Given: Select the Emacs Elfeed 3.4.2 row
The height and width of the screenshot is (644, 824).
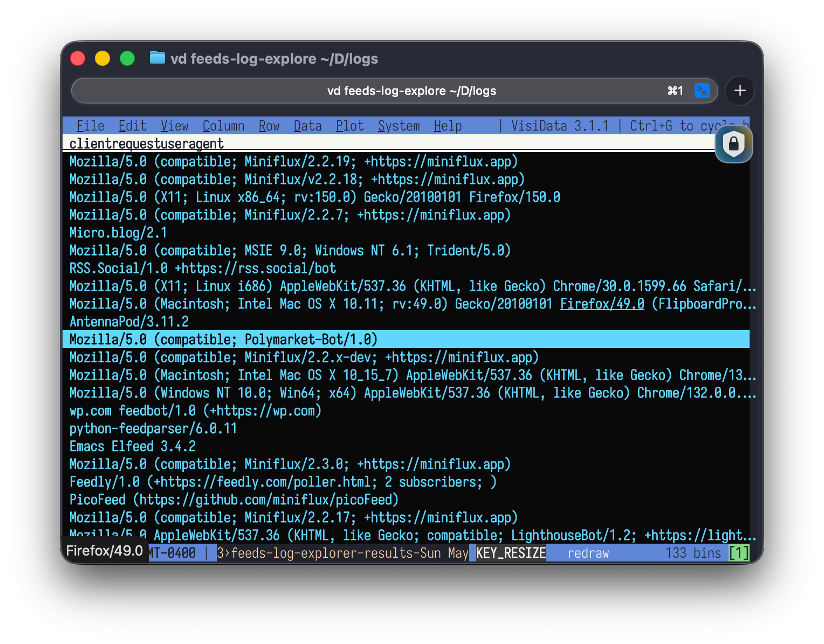Looking at the screenshot, I should tap(406, 446).
